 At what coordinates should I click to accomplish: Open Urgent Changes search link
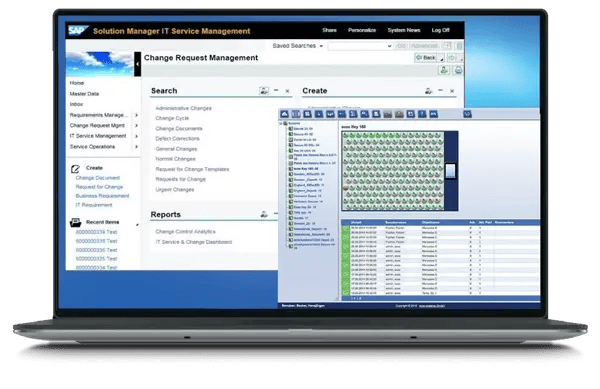174,189
